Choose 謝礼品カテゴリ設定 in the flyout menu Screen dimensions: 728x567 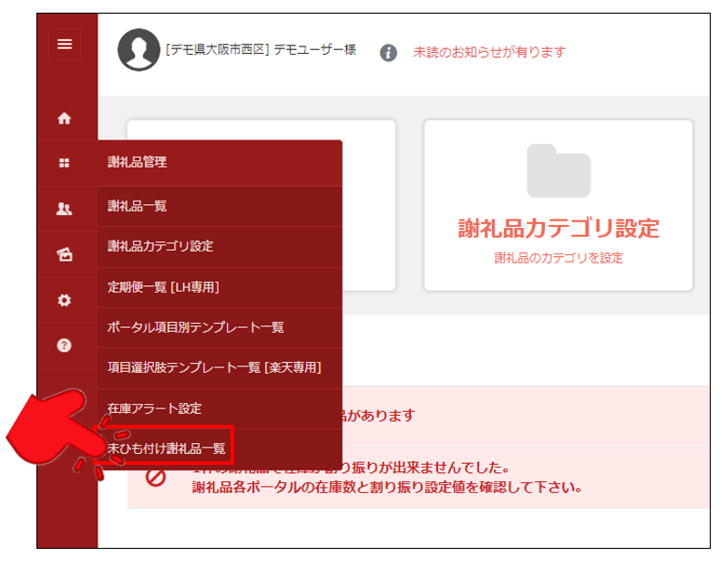pos(160,246)
